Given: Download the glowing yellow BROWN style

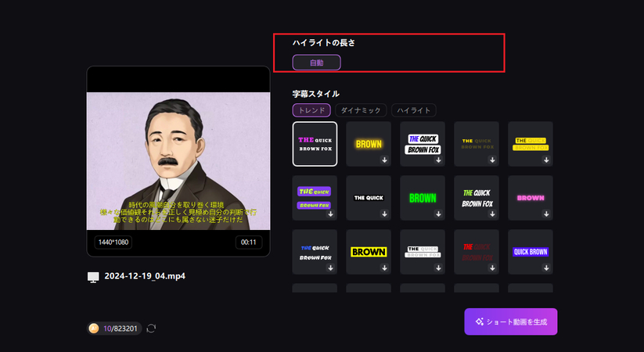Looking at the screenshot, I should tap(384, 160).
